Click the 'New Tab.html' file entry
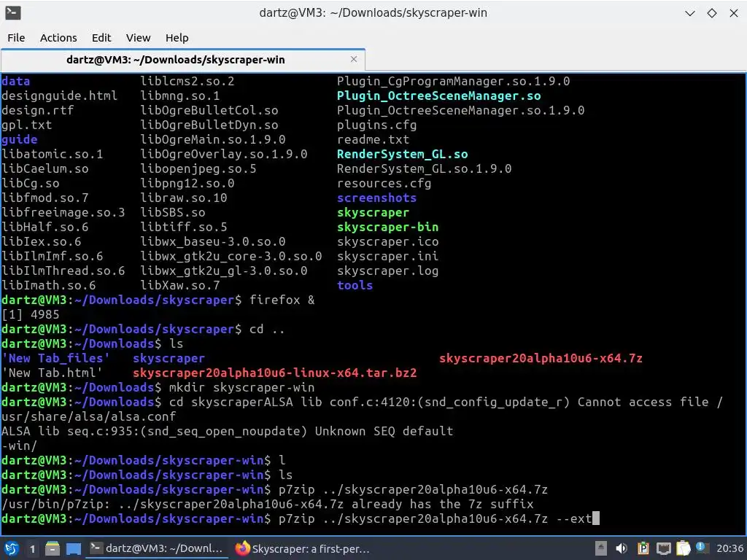747x560 pixels. tap(53, 373)
